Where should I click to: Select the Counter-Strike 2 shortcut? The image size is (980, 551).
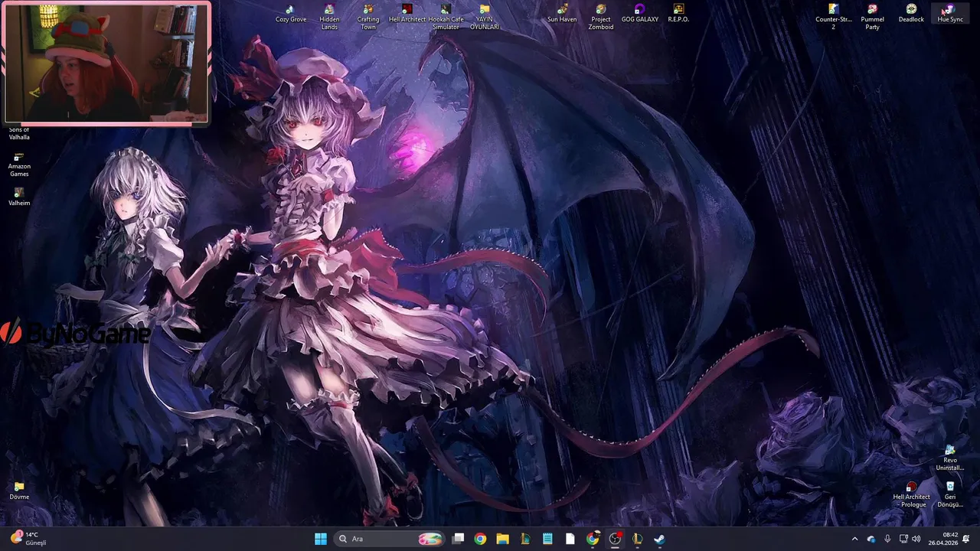coord(834,18)
